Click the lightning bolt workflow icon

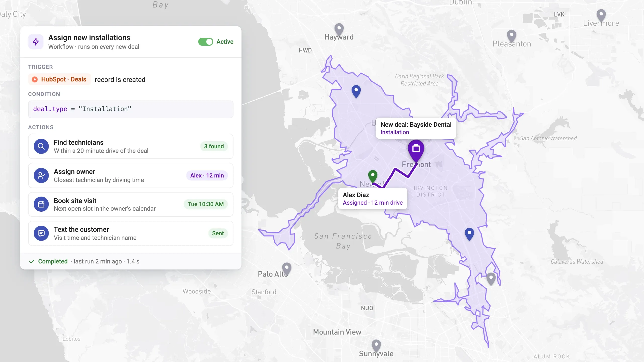(36, 42)
